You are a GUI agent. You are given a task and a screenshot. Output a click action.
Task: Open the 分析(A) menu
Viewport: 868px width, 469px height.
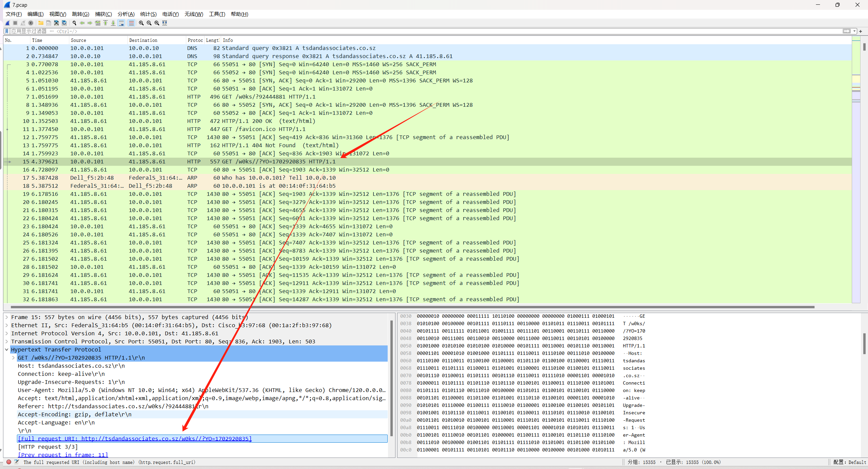(x=126, y=14)
